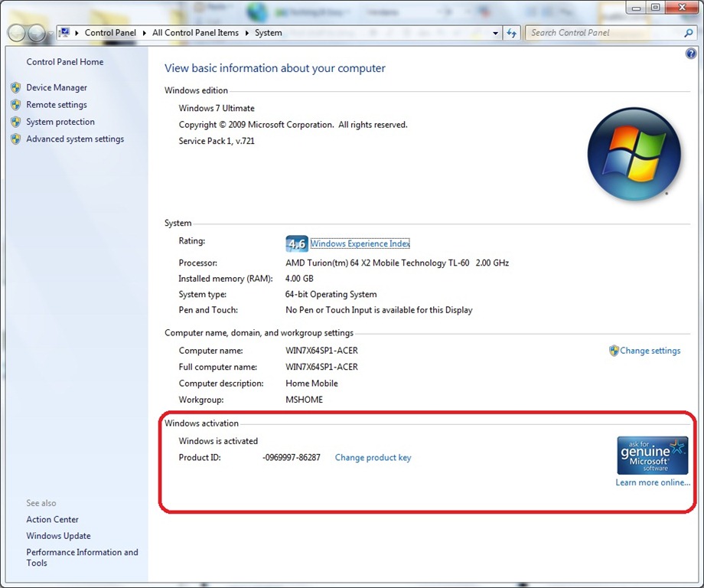Click the Full computer name value

point(321,367)
